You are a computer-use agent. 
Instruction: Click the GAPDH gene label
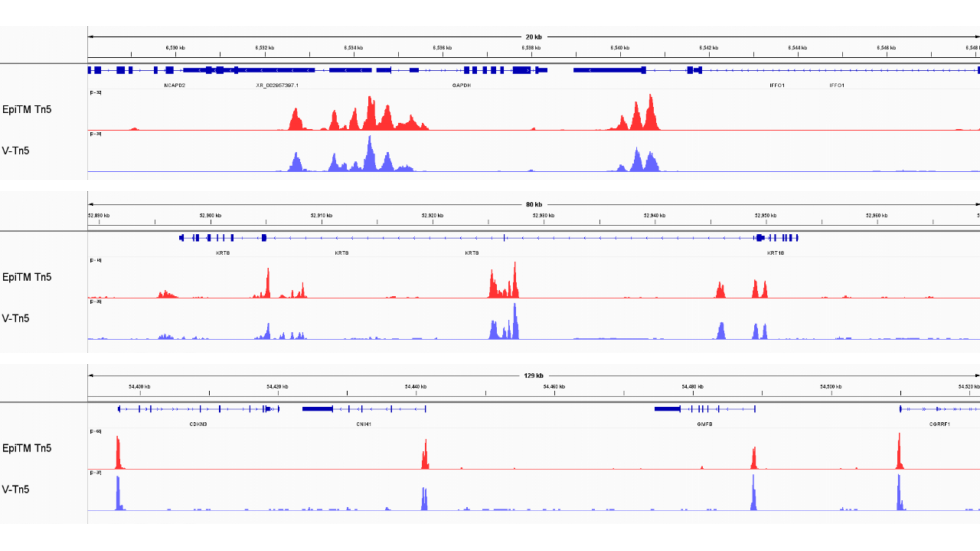(x=461, y=85)
